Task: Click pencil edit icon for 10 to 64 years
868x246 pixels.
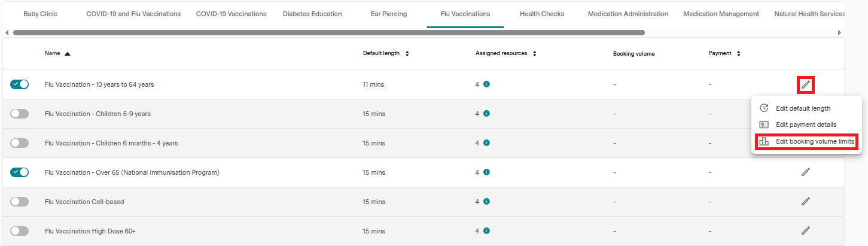Action: coord(806,85)
